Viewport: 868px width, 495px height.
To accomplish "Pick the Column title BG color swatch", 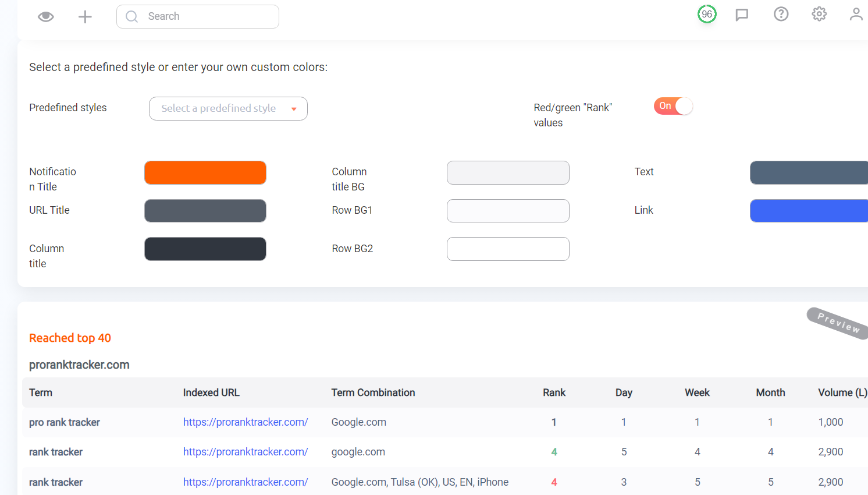I will click(508, 172).
